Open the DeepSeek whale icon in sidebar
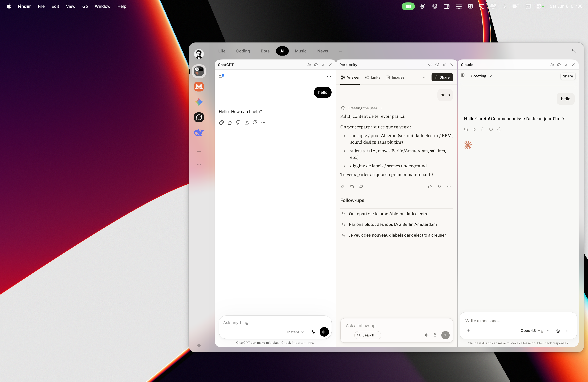The width and height of the screenshot is (588, 382). 199,133
